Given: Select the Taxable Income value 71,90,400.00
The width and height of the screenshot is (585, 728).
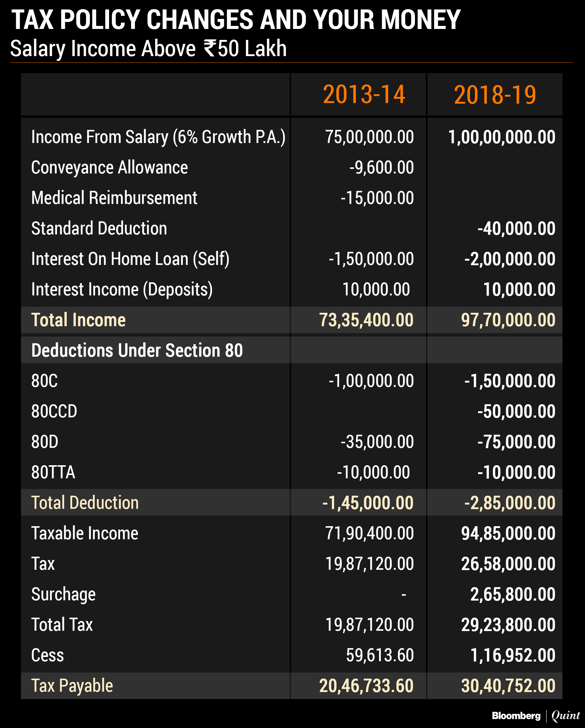Looking at the screenshot, I should pos(369,533).
